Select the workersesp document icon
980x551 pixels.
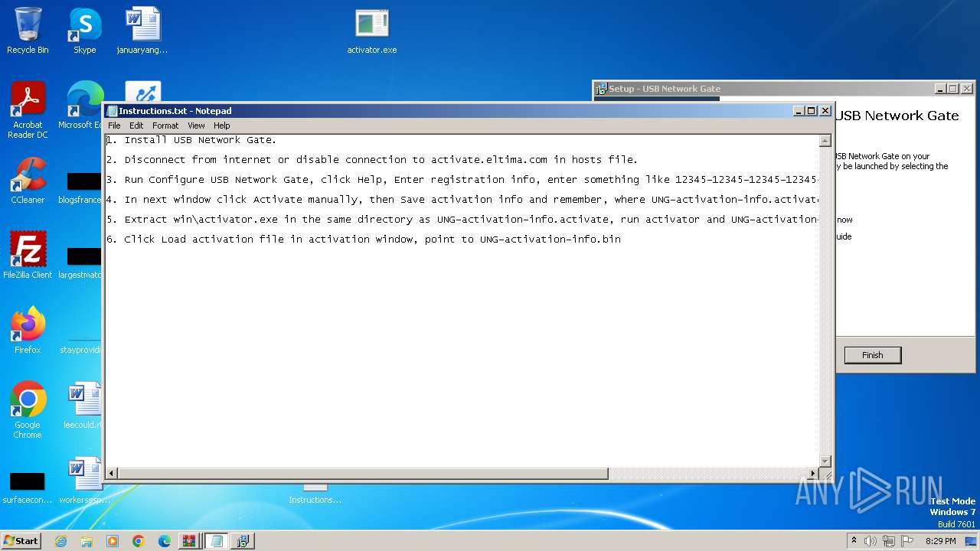point(83,480)
